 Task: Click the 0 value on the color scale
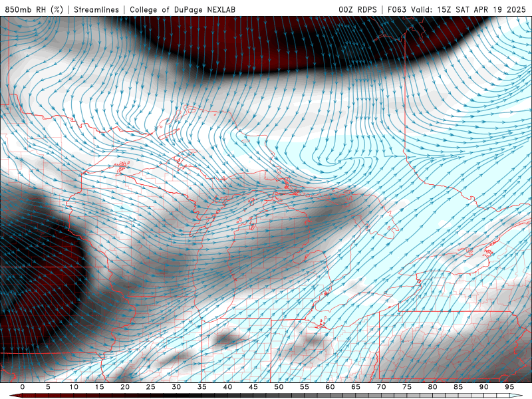click(23, 387)
